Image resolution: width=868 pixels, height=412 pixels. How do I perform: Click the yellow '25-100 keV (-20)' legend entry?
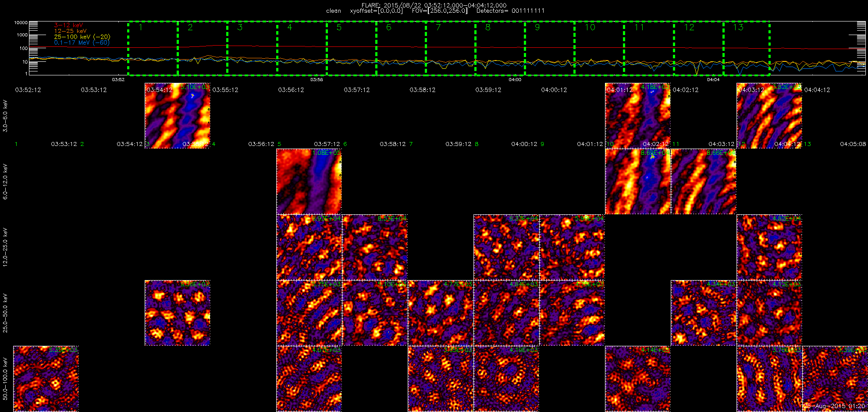82,37
